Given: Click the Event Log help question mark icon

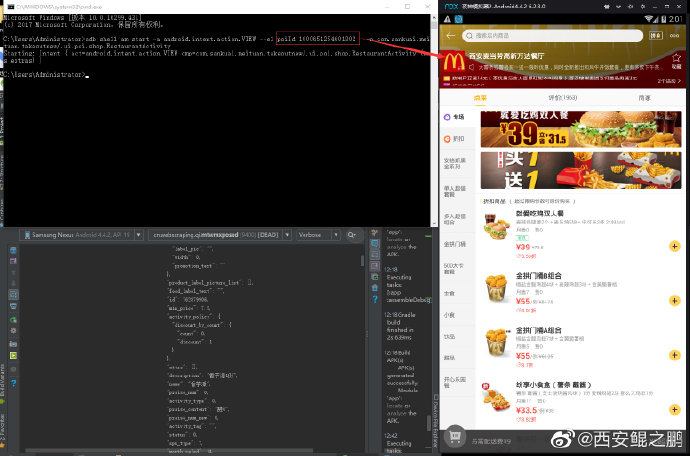Looking at the screenshot, I should point(375,299).
